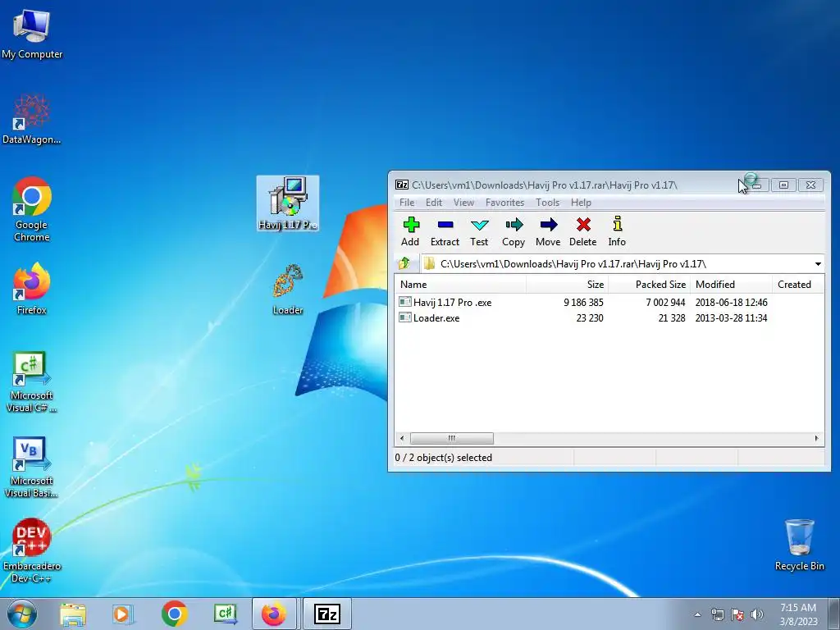Click the scrollbar left arrow
The width and height of the screenshot is (840, 630).
tap(402, 438)
